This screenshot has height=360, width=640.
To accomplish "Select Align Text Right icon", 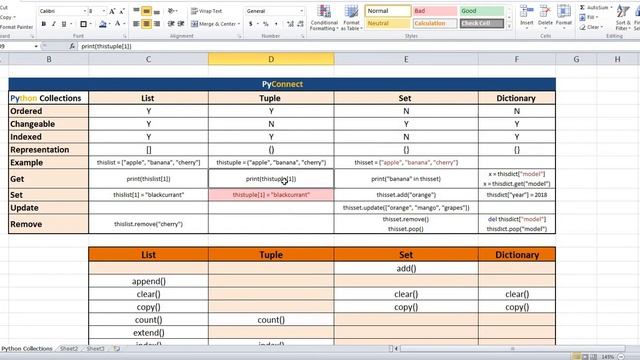I will click(x=157, y=24).
